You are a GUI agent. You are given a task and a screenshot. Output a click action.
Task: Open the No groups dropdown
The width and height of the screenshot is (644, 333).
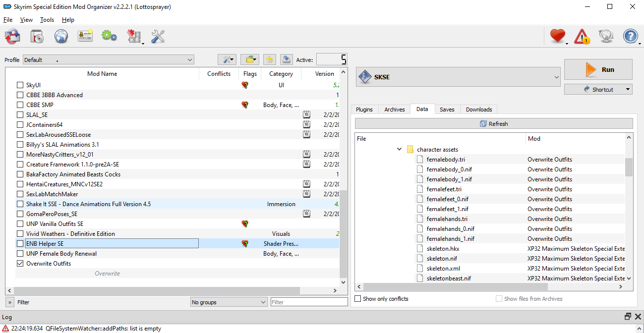point(229,302)
